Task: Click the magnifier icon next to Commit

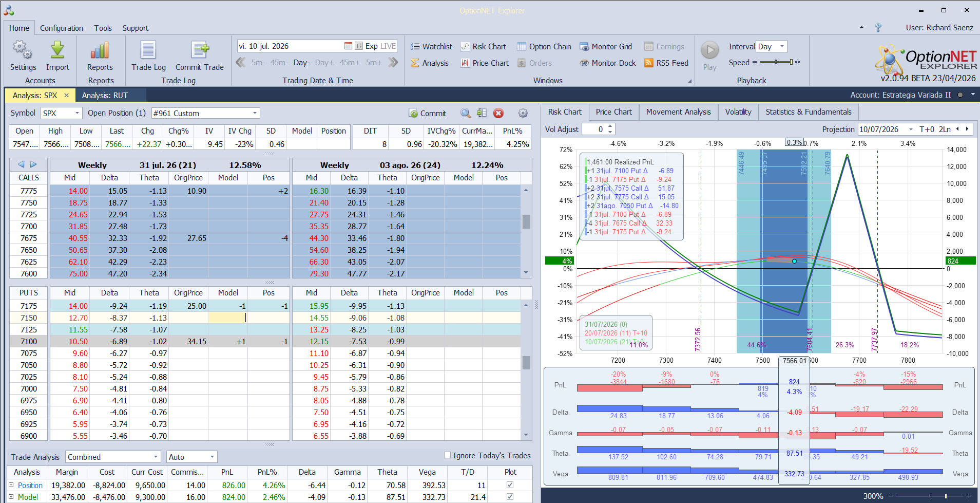Action: [465, 113]
